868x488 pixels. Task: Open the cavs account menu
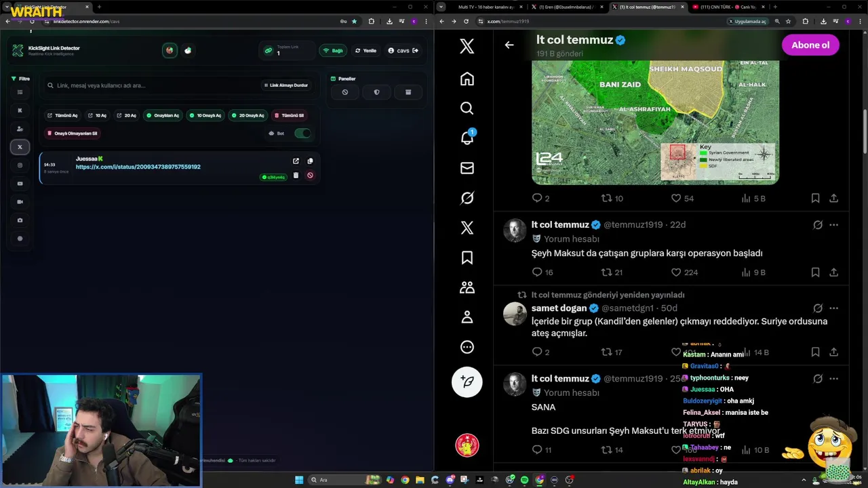tap(403, 51)
